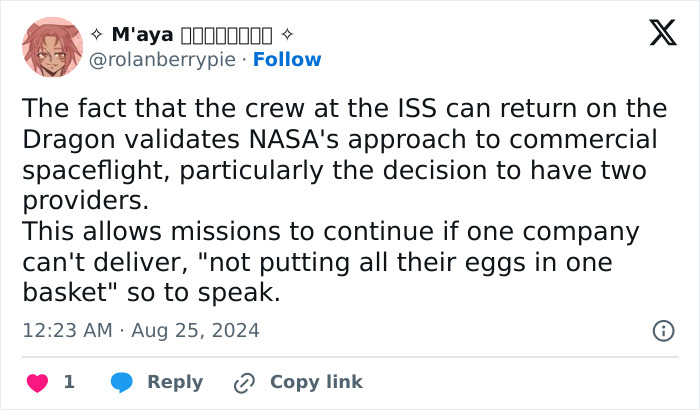700x410 pixels.
Task: Click the tweet paragraph about the ISS crew
Action: (x=340, y=155)
